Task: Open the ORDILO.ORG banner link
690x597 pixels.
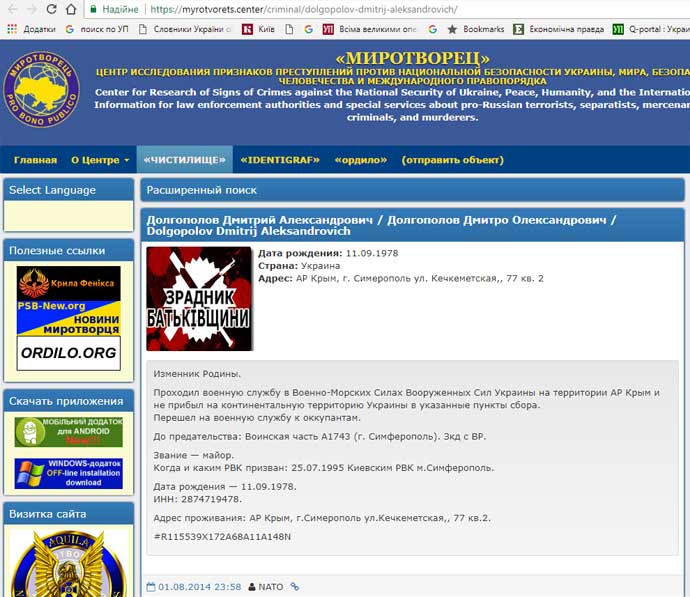Action: [68, 352]
